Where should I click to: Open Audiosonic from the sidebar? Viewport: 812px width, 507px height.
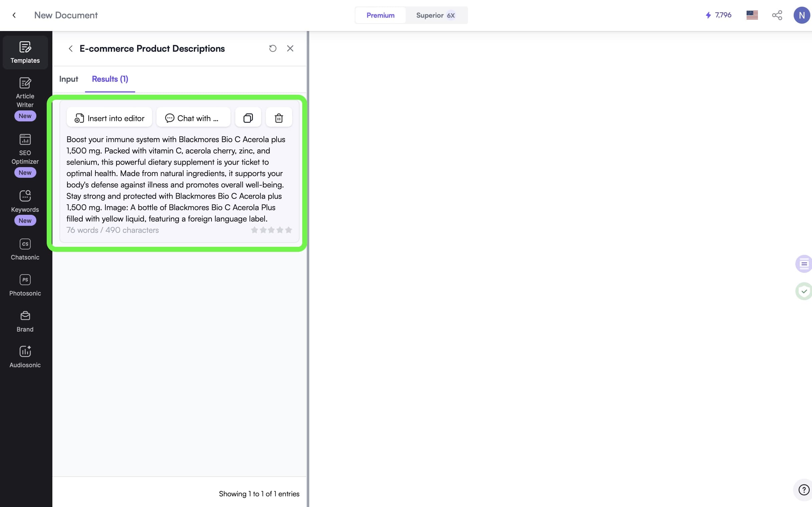[25, 357]
